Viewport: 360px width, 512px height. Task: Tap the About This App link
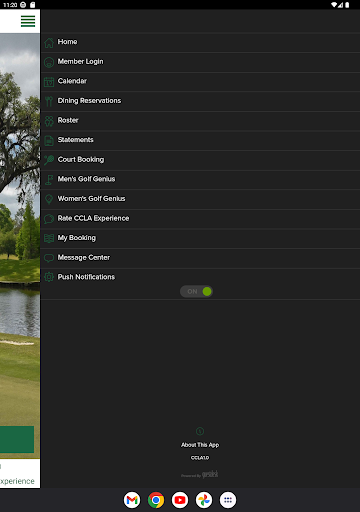pyautogui.click(x=200, y=445)
